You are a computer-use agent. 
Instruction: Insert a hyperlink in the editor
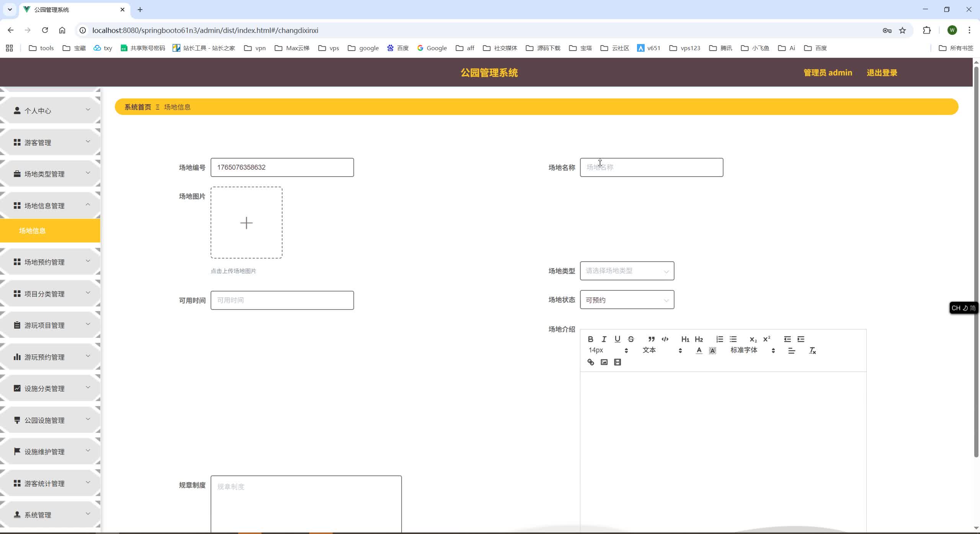point(590,362)
